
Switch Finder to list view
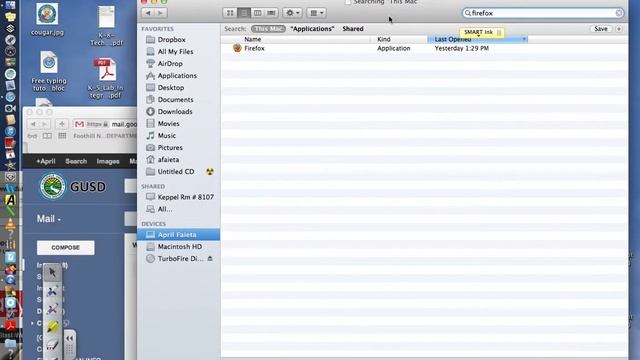point(244,13)
